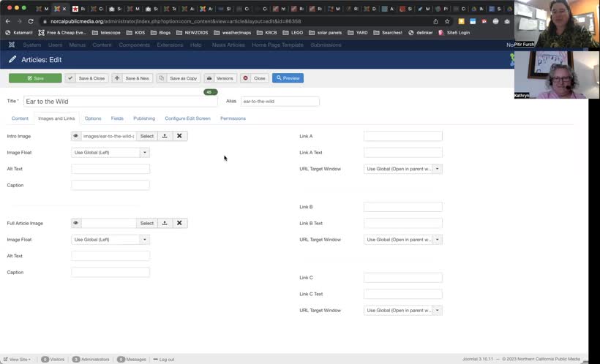Preview the Intro Image with the eye icon
The width and height of the screenshot is (600, 364).
coord(76,136)
